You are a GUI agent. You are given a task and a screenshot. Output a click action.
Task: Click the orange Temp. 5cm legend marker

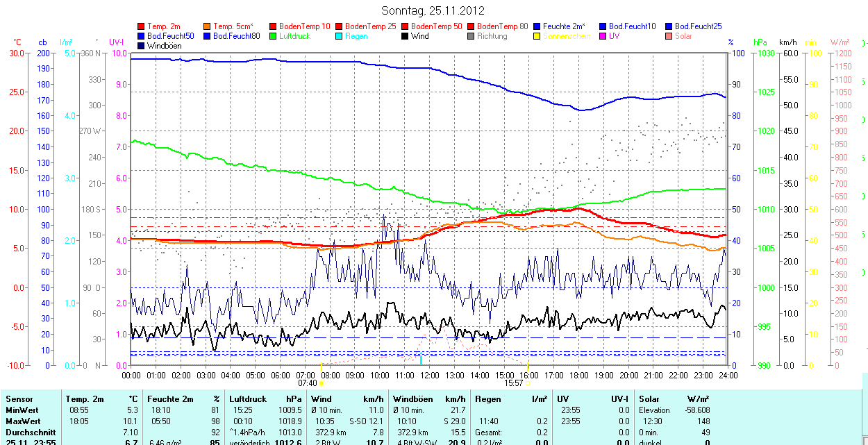208,26
